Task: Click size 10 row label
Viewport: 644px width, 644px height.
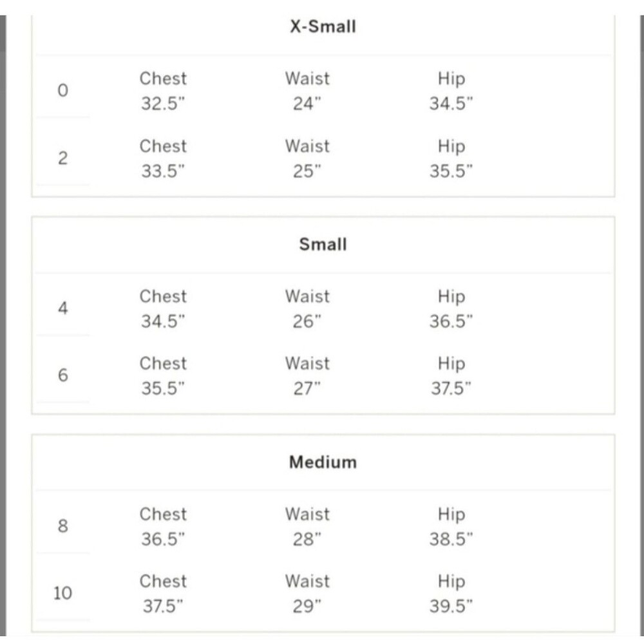Action: tap(62, 593)
